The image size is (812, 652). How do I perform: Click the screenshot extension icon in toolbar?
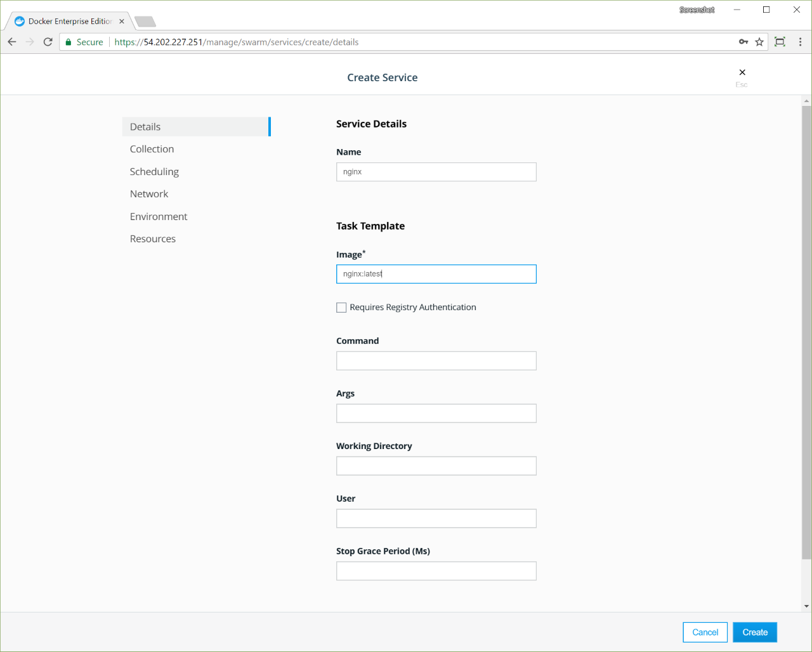click(780, 42)
